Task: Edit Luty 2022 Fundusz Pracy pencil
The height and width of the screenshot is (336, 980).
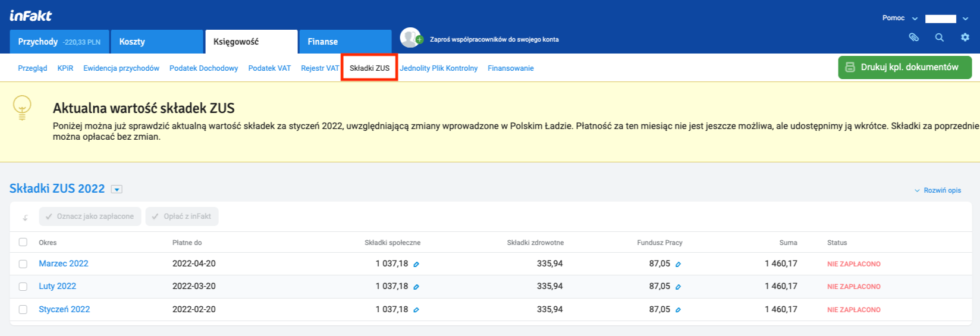Action: (x=678, y=287)
